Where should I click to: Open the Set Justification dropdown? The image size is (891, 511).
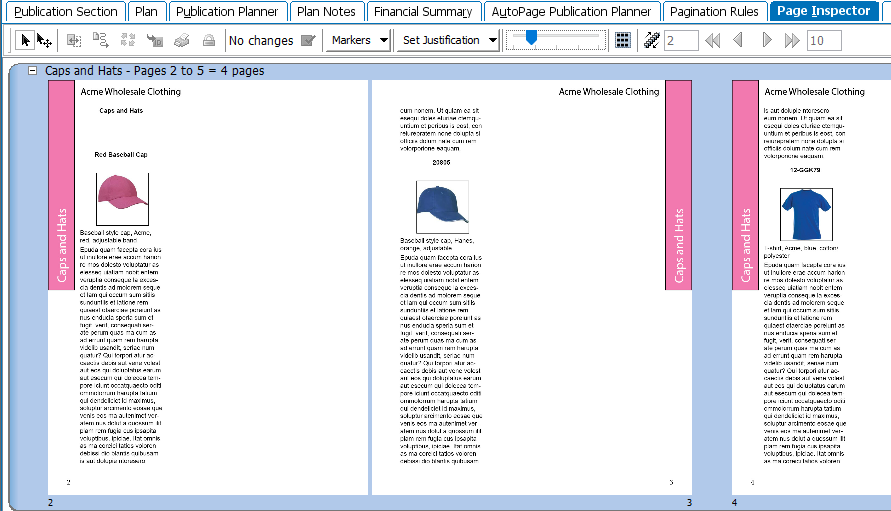(449, 41)
